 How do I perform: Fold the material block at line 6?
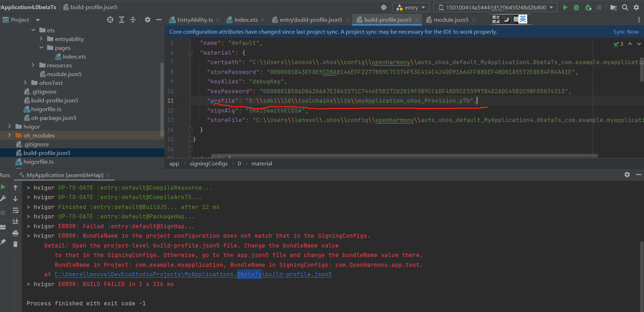tap(190, 53)
